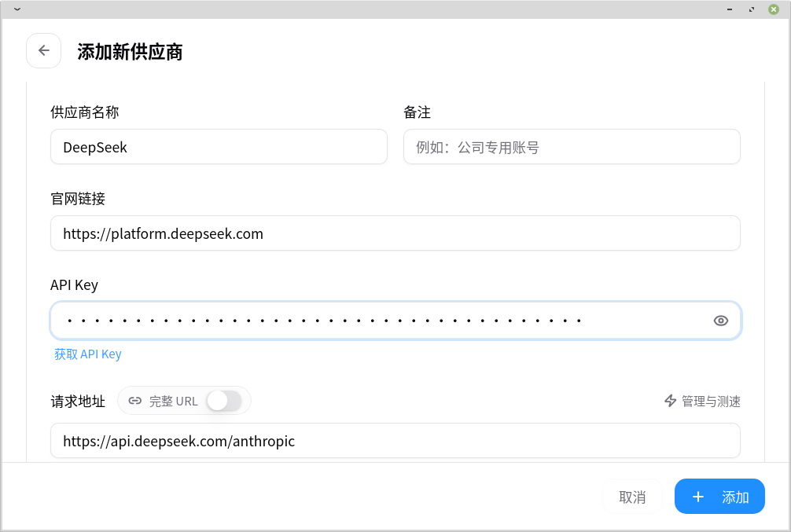Open the window menu chevron in title bar
Screen dimensions: 791x532
coord(17,9)
